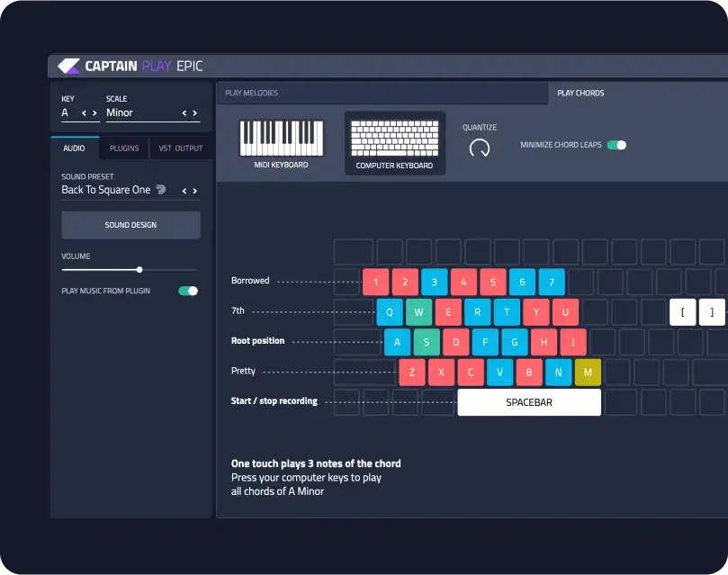Click the Quantize knob icon
728x575 pixels.
(x=480, y=148)
